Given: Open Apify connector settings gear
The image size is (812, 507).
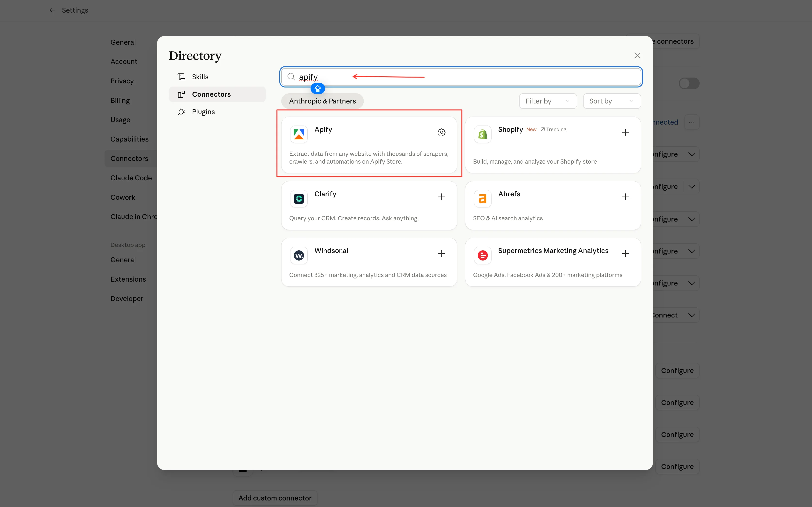Looking at the screenshot, I should click(x=441, y=133).
